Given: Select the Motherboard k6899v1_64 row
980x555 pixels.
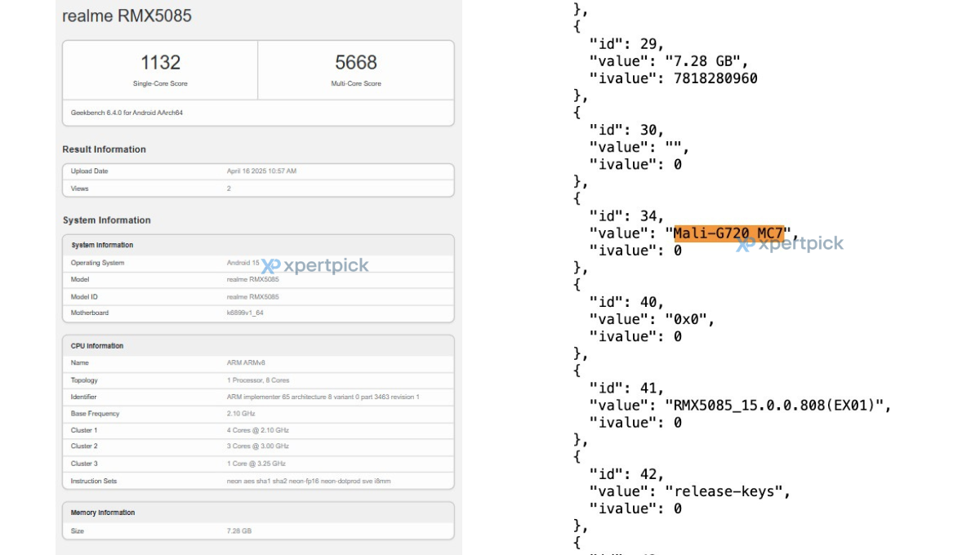Looking at the screenshot, I should tap(258, 313).
